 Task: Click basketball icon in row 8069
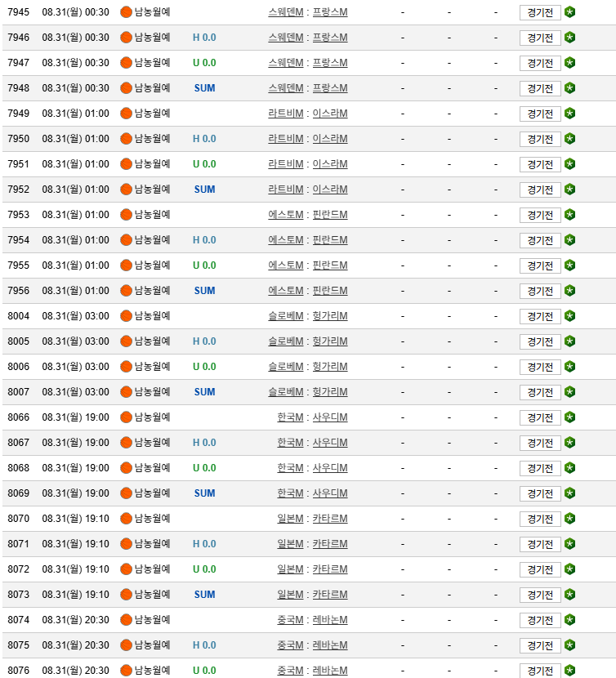click(126, 493)
